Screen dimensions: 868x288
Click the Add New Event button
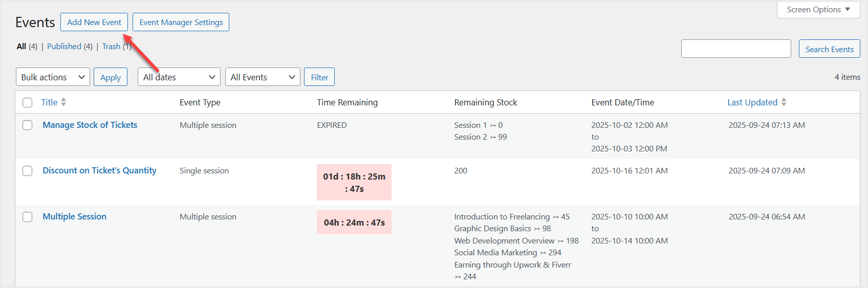(94, 23)
